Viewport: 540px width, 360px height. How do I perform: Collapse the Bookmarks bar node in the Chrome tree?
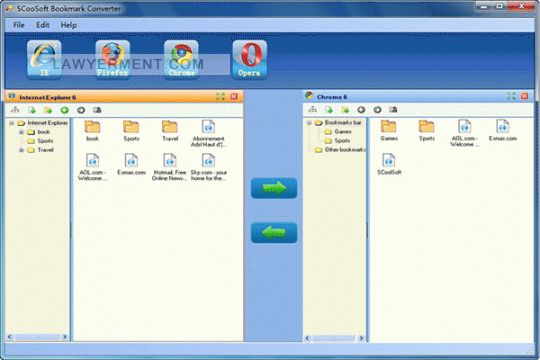point(309,123)
